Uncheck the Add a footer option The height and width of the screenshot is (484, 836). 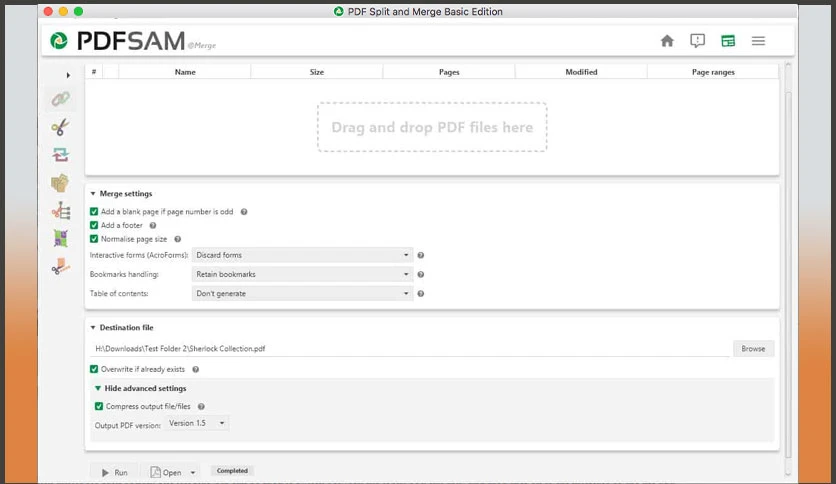[x=94, y=225]
